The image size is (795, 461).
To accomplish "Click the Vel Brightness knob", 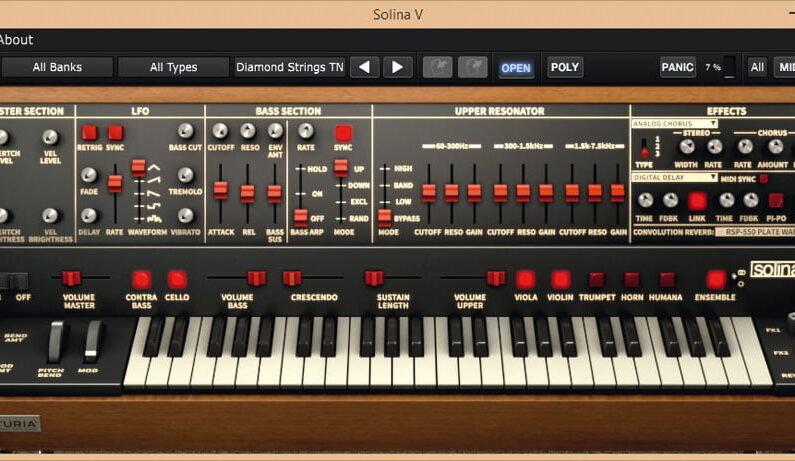I will (x=50, y=216).
